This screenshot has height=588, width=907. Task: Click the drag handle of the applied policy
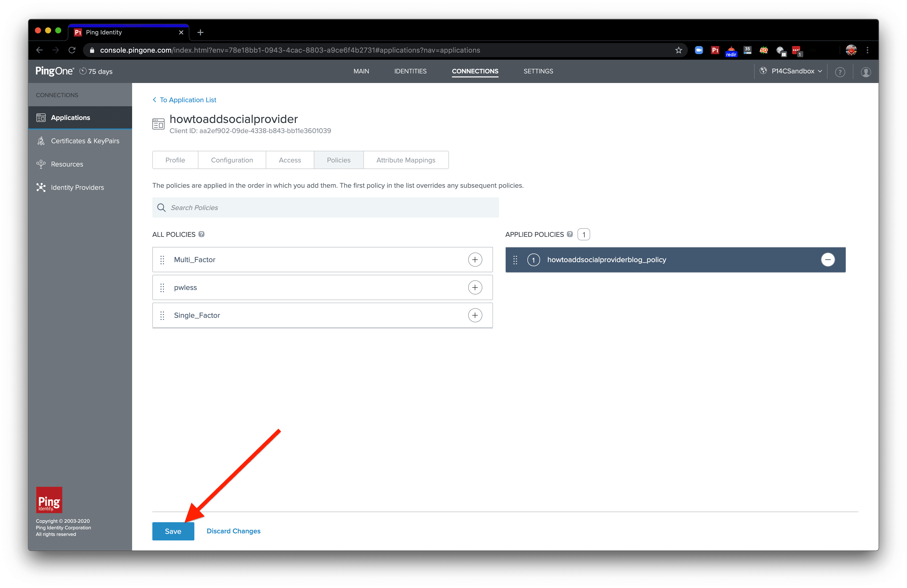[515, 260]
